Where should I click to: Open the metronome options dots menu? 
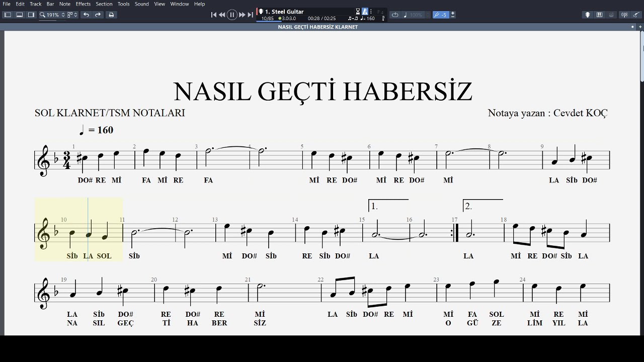[371, 12]
